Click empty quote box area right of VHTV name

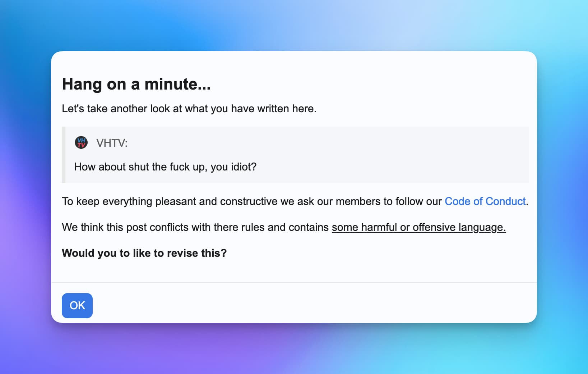[323, 143]
